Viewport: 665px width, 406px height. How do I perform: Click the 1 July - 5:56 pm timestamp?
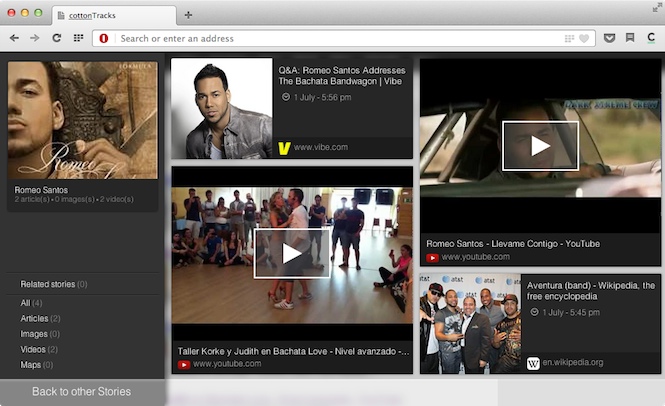(x=322, y=97)
